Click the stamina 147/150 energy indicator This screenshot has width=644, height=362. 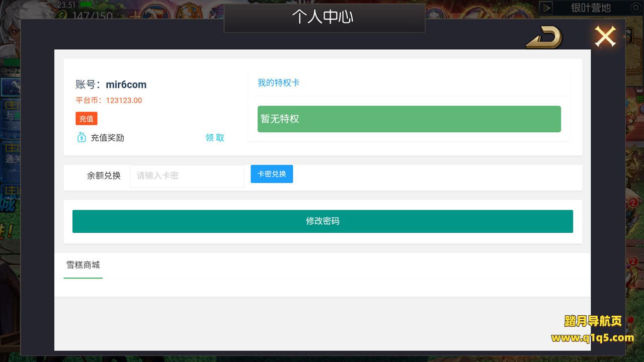(86, 16)
